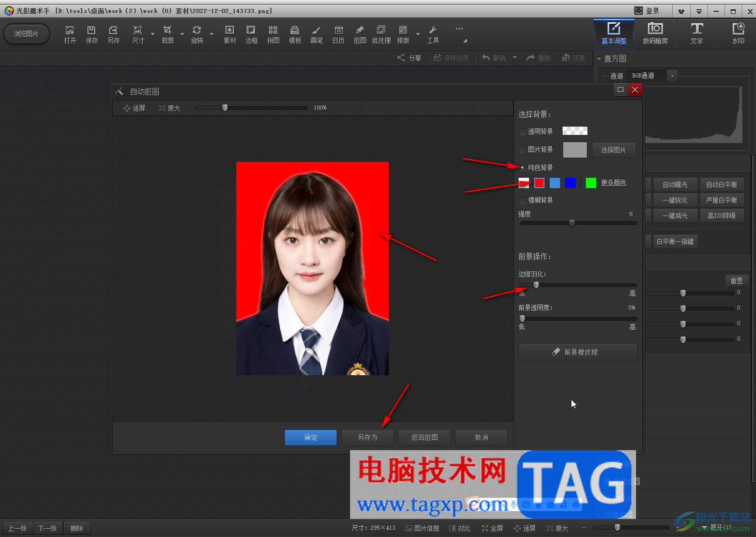756x537 pixels.
Task: Switch to the 水印 tab
Action: 738,33
